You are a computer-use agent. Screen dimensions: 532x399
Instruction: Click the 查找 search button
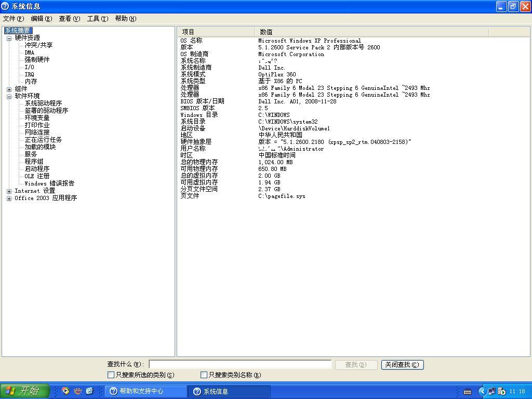tap(356, 365)
